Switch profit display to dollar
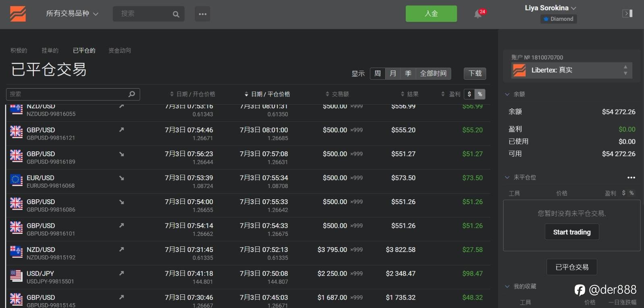Screen dimensions: 644x308 [x=469, y=94]
